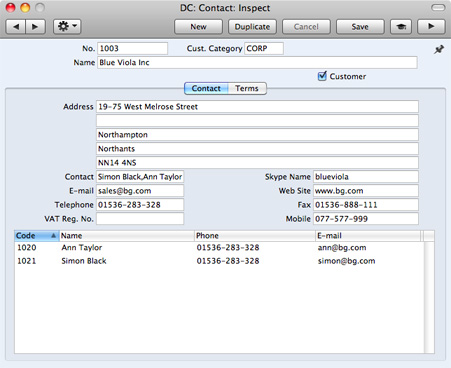Click the pin icon near Cust. Category
This screenshot has height=368, width=451.
click(x=439, y=49)
